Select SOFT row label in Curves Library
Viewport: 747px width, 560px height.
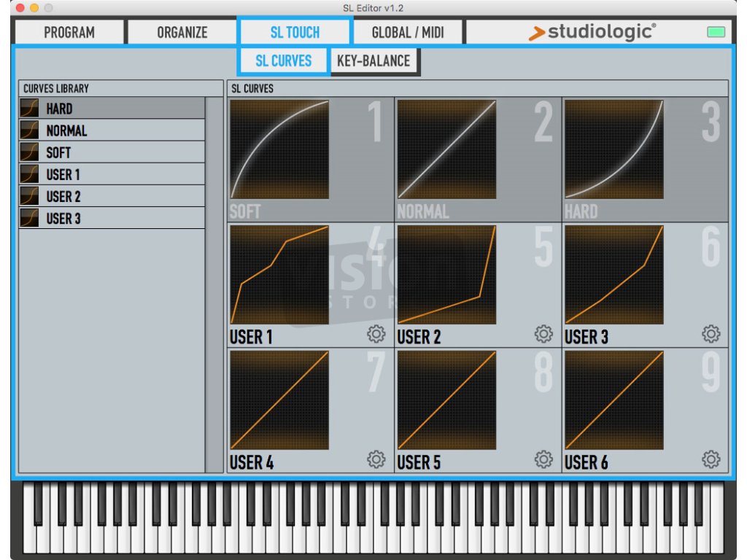[58, 152]
